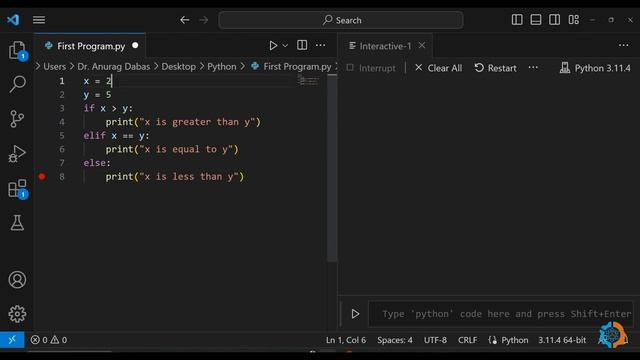The height and width of the screenshot is (360, 640).
Task: Click the text 'x is equal to y'
Action: coord(186,149)
